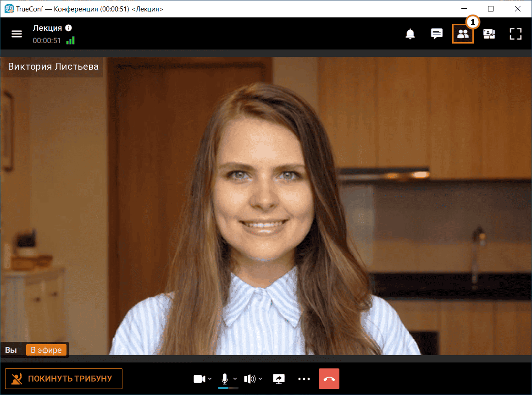The height and width of the screenshot is (395, 532).
Task: Open more options menu (three dots)
Action: [304, 379]
